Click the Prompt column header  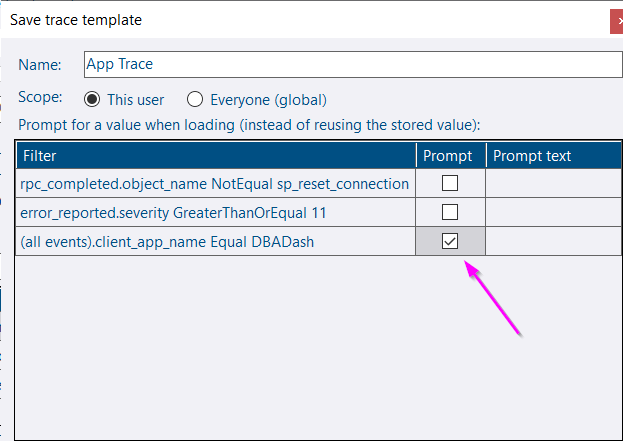[x=451, y=156]
